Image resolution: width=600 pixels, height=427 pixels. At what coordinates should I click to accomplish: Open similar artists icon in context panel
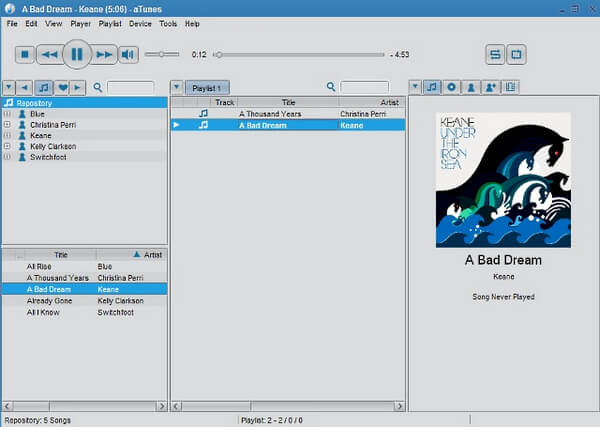pos(491,87)
